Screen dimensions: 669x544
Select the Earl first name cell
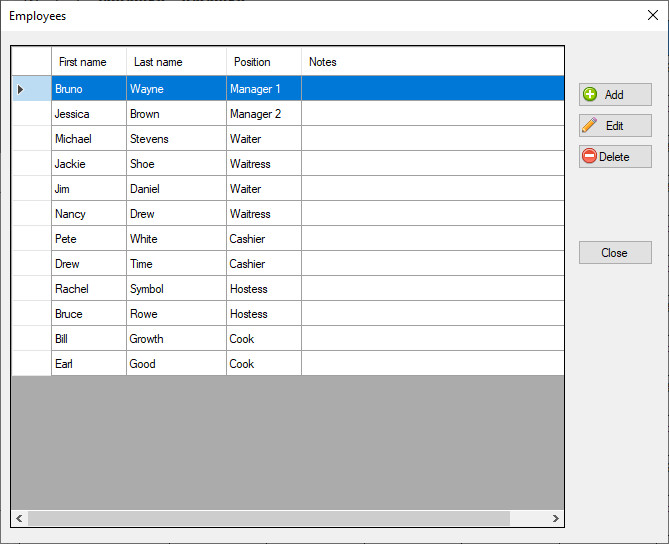(89, 364)
